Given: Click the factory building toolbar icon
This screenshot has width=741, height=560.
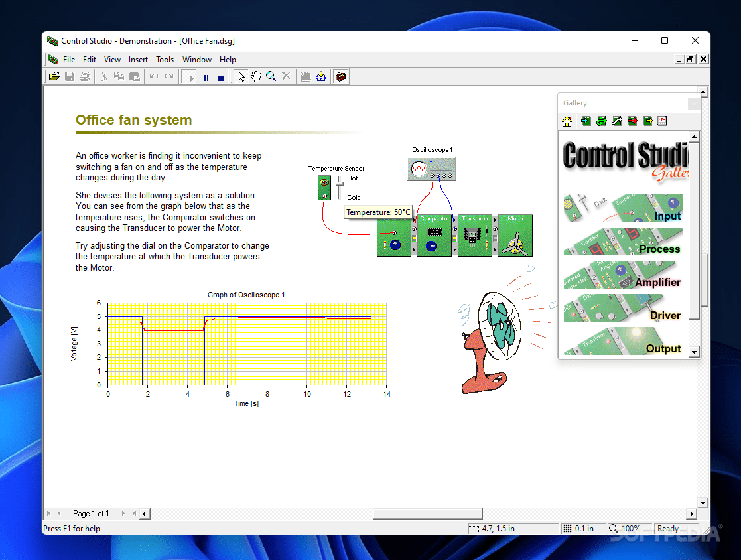Looking at the screenshot, I should tap(306, 76).
